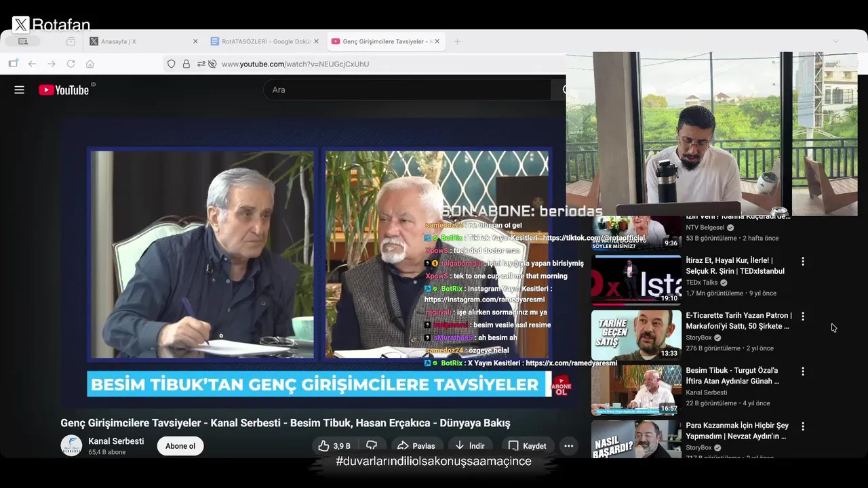Open E-Ticarette Tarih Yazan Patron thumbnail
The image size is (868, 488).
[636, 335]
